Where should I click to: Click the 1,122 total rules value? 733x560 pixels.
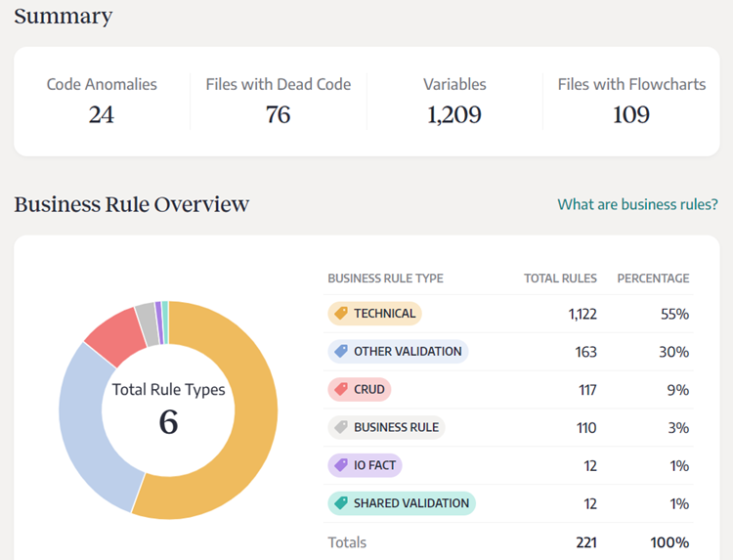pyautogui.click(x=582, y=314)
